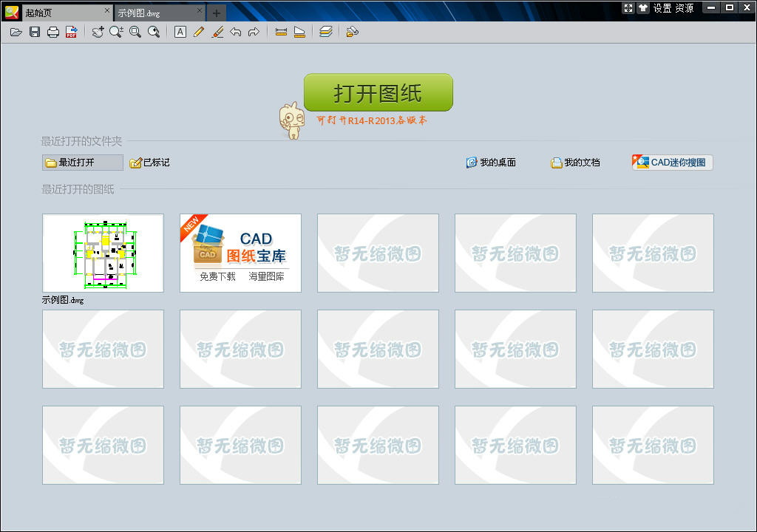Export drawing to PDF icon
Image resolution: width=757 pixels, height=532 pixels.
point(71,32)
